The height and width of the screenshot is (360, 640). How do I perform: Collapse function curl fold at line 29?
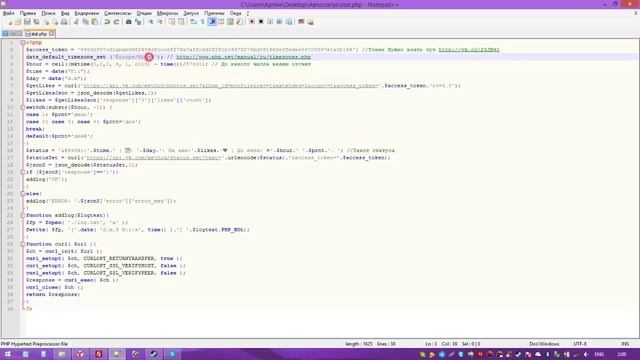[x=23, y=244]
